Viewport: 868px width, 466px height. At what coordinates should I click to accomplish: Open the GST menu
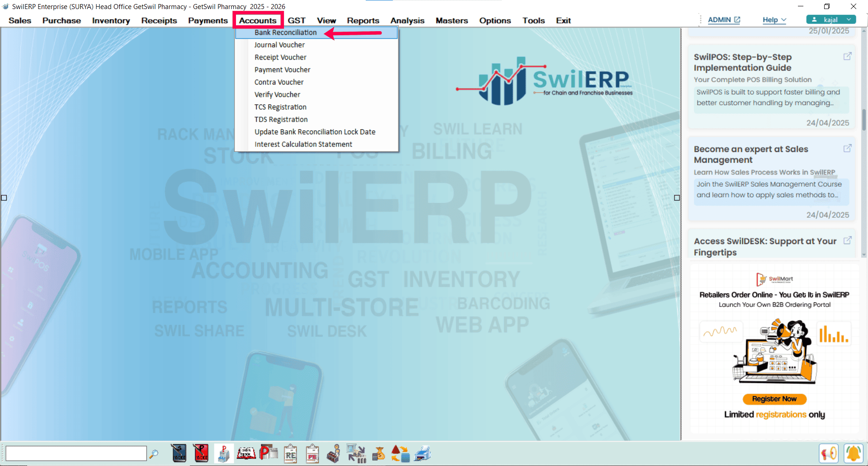pyautogui.click(x=297, y=20)
